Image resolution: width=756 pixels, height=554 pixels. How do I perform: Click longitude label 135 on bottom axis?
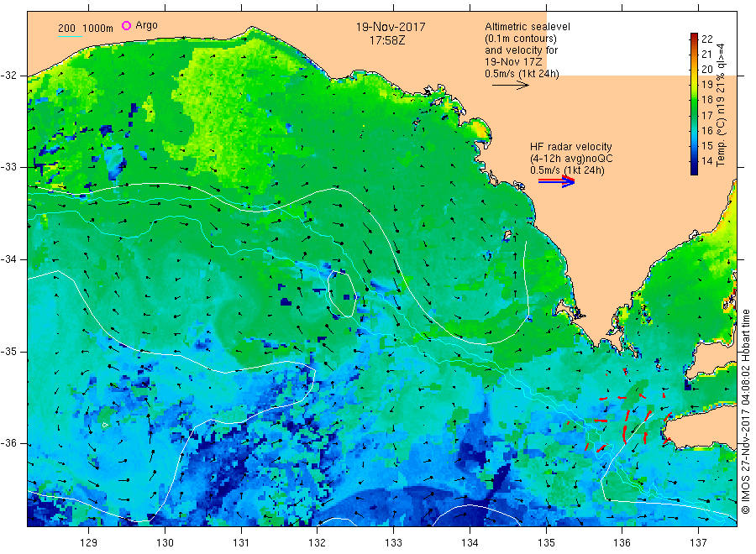(x=546, y=543)
